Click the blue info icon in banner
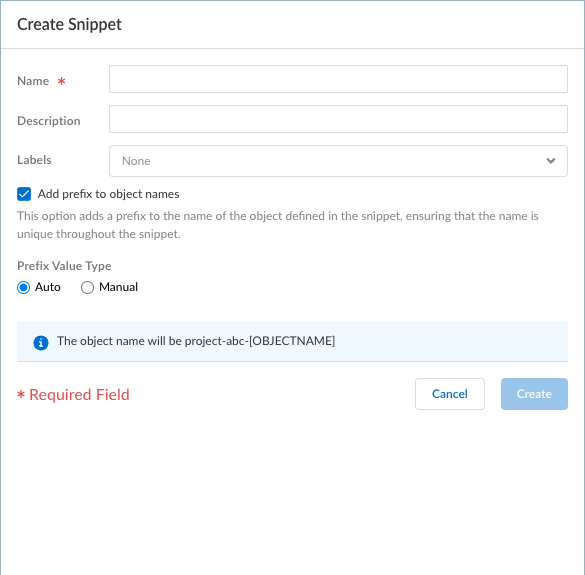The image size is (585, 575). coord(41,342)
